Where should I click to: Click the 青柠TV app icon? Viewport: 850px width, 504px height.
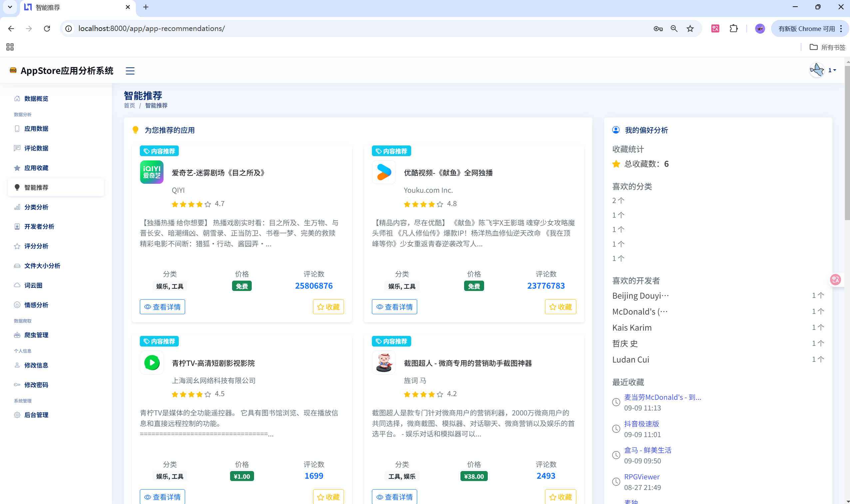152,363
